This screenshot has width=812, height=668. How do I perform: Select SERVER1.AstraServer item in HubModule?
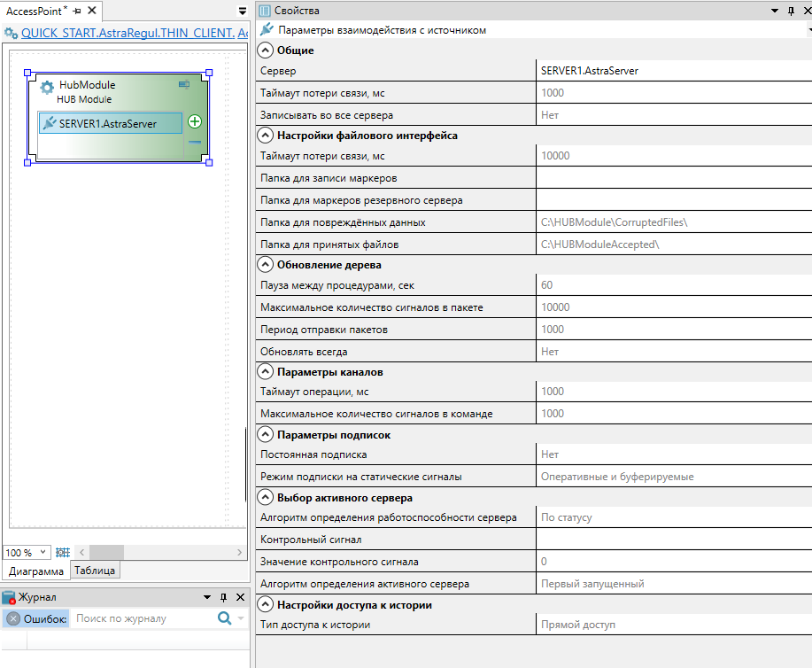(x=110, y=123)
